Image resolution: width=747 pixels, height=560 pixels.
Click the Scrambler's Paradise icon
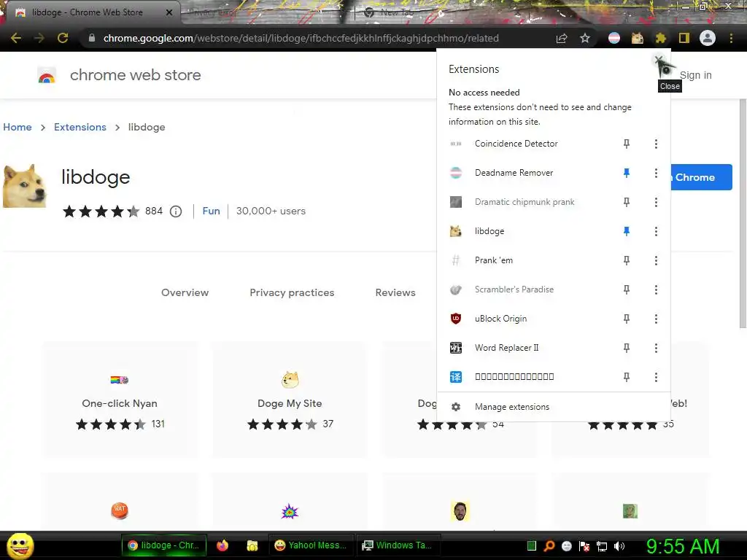456,289
